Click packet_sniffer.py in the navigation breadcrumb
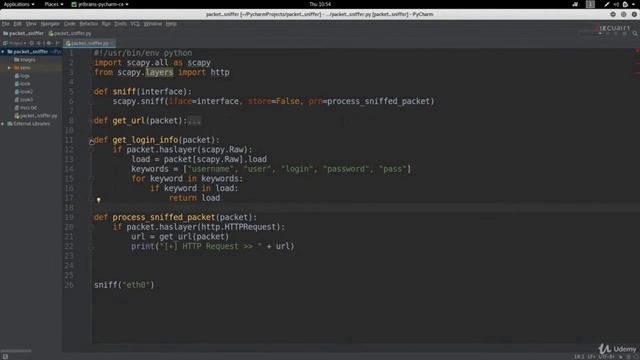 70,33
